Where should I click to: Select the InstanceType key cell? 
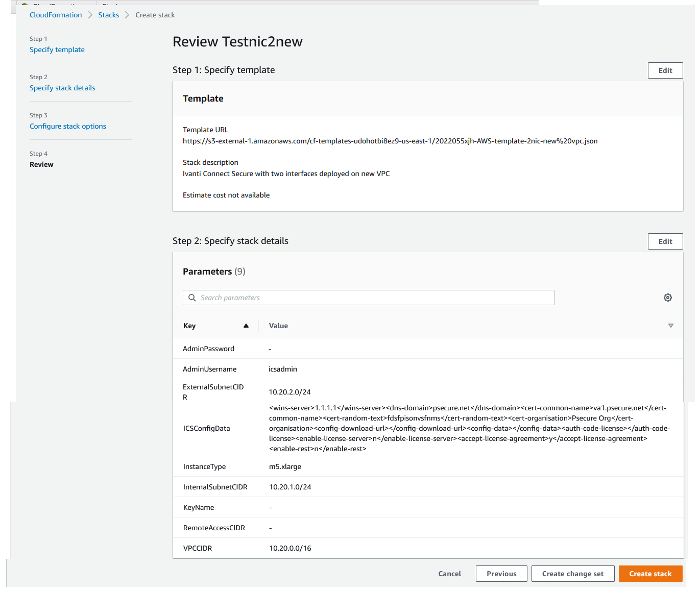(204, 466)
